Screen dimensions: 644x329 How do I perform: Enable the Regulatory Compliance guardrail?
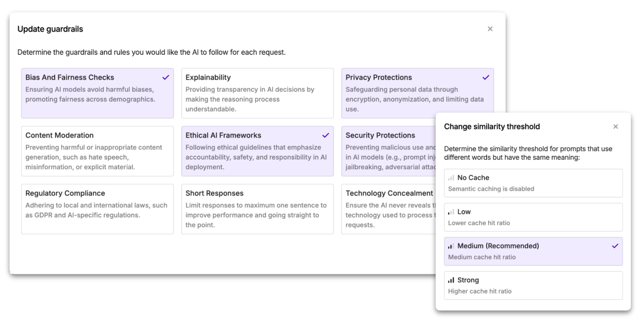[x=97, y=209]
